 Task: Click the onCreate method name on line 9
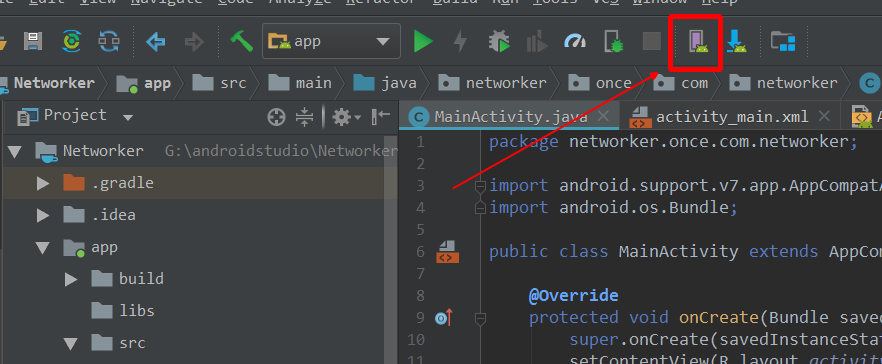coord(719,318)
